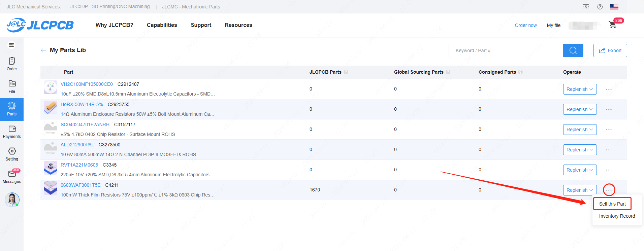Focus the Keyword / Part # search field
The width and height of the screenshot is (644, 251).
click(506, 50)
